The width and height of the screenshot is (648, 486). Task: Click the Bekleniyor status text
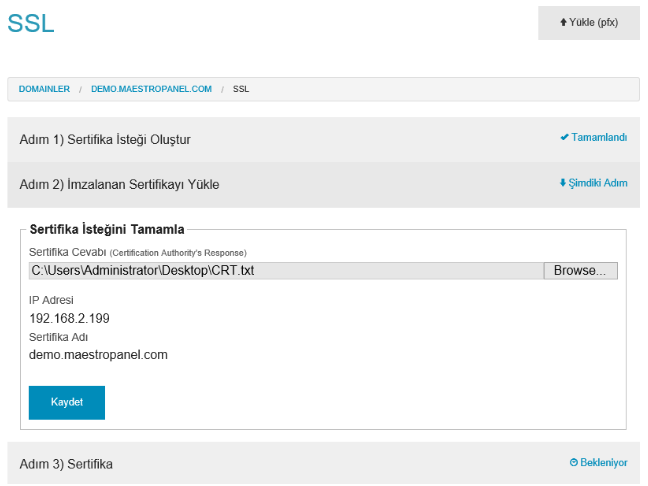[x=604, y=462]
